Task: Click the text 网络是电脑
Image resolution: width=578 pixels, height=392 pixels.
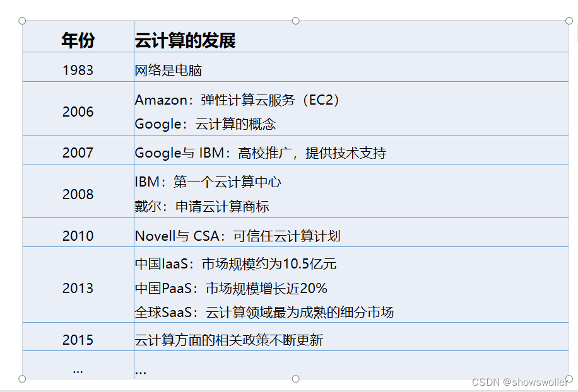Action: (168, 71)
